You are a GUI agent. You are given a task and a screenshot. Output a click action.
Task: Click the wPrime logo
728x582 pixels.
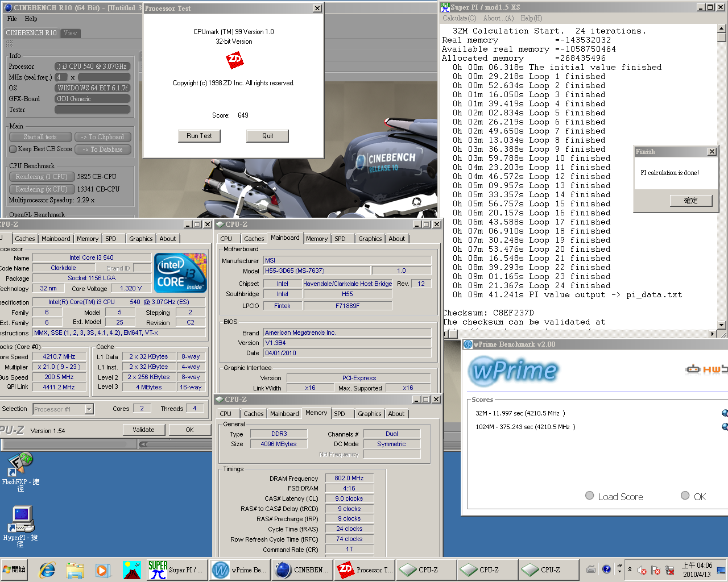[x=514, y=371]
